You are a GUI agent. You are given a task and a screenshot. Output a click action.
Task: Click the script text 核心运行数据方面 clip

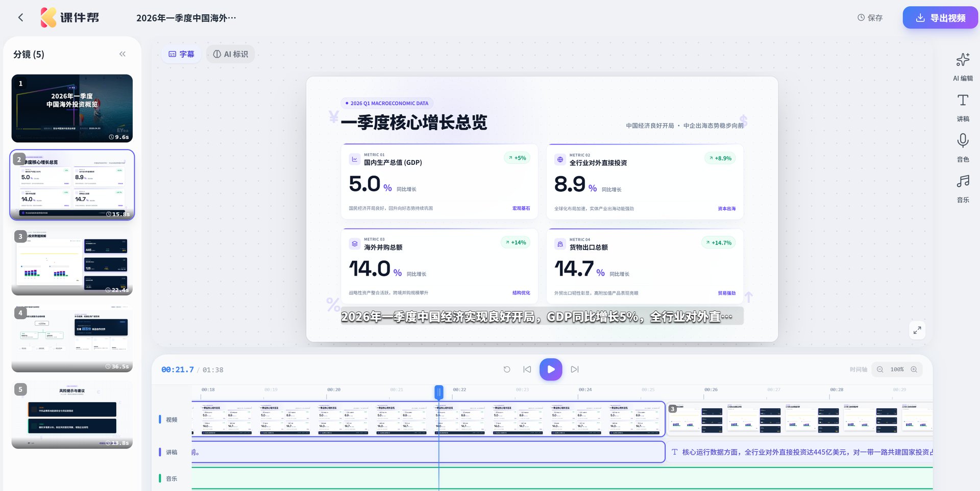tap(800, 452)
